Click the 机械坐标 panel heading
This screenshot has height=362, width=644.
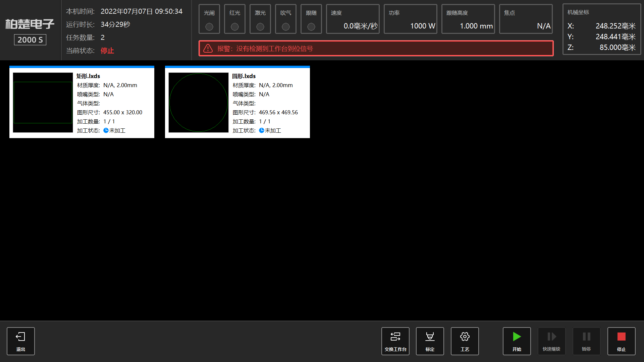pyautogui.click(x=578, y=12)
